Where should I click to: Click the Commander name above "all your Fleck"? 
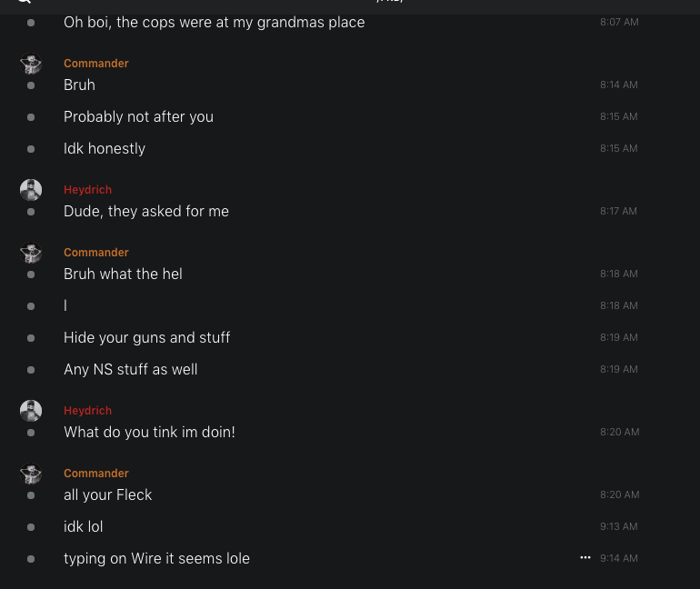pyautogui.click(x=96, y=474)
